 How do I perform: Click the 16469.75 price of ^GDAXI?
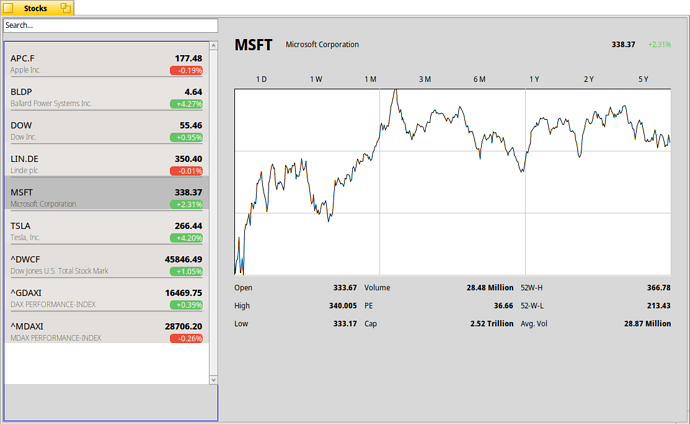pyautogui.click(x=184, y=293)
